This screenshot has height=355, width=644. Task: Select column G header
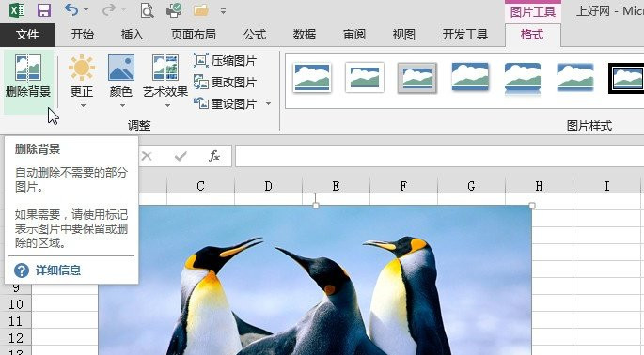click(472, 186)
